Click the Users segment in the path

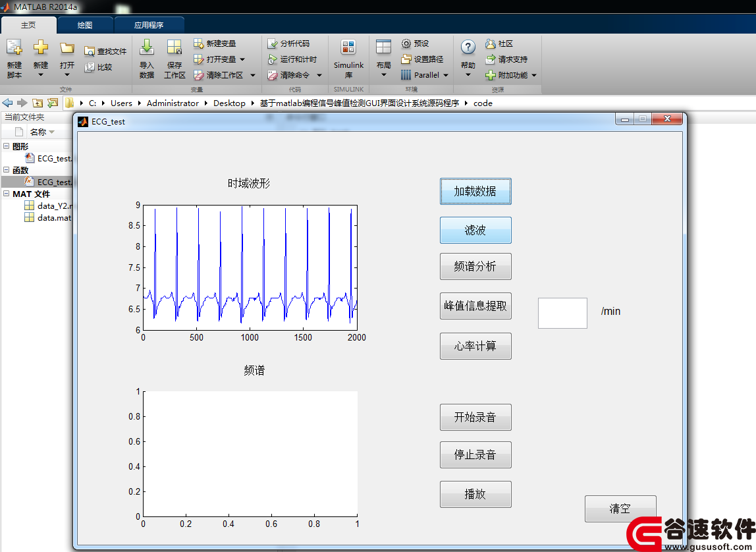point(121,103)
